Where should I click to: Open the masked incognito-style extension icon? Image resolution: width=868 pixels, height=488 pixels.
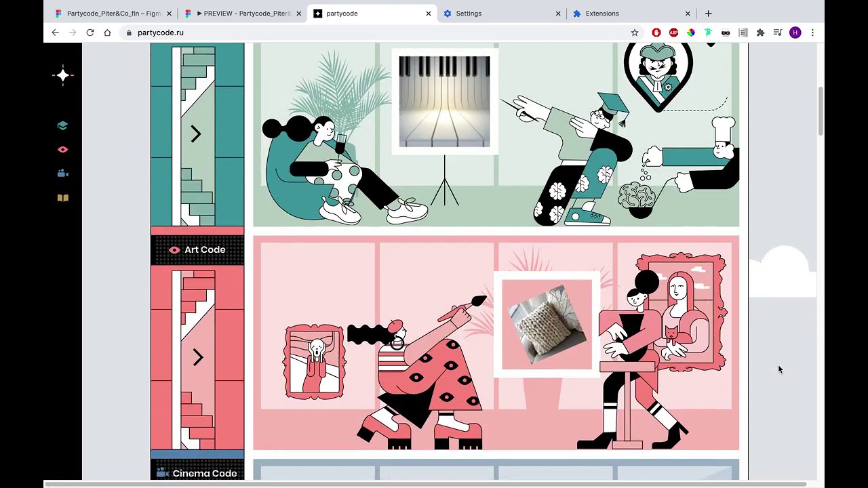726,33
